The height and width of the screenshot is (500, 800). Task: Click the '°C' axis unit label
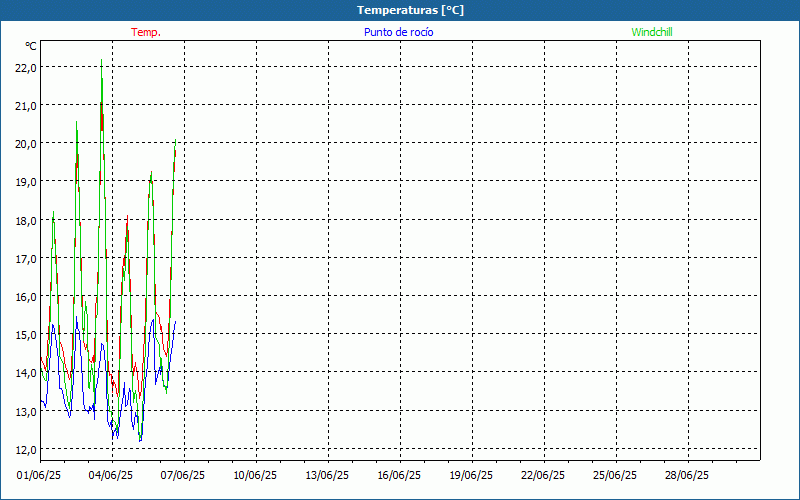31,46
